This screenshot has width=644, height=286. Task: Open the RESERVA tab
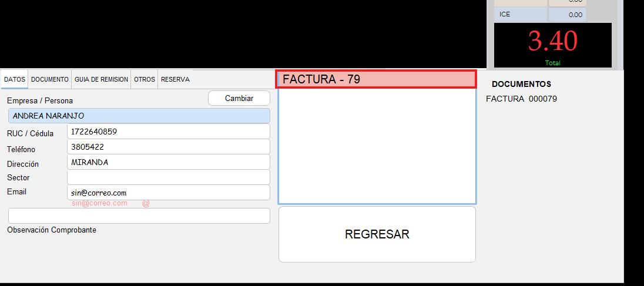[175, 79]
